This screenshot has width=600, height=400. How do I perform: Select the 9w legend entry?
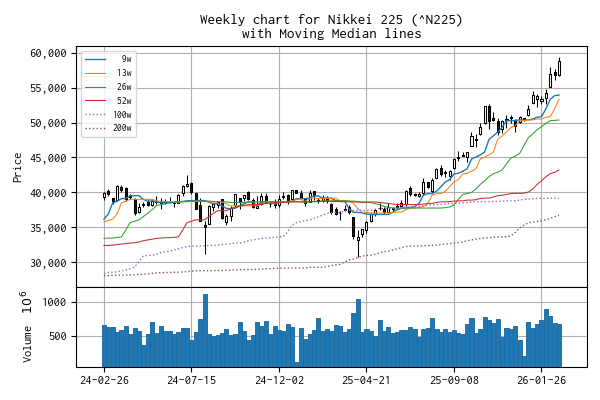coord(109,59)
